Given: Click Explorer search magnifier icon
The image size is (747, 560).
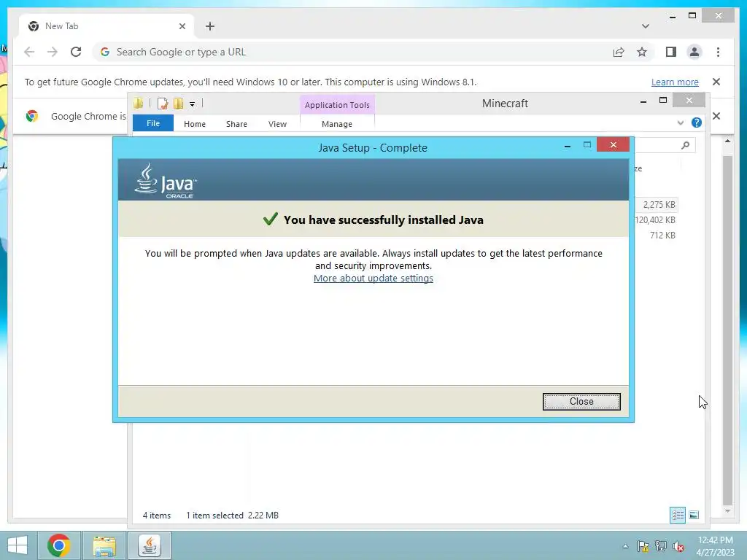Looking at the screenshot, I should point(685,145).
